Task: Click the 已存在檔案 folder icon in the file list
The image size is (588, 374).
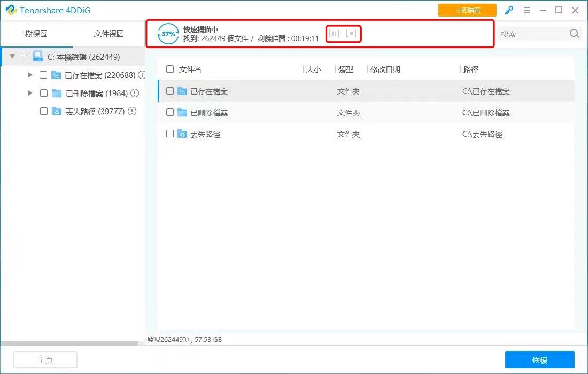Action: tap(182, 91)
